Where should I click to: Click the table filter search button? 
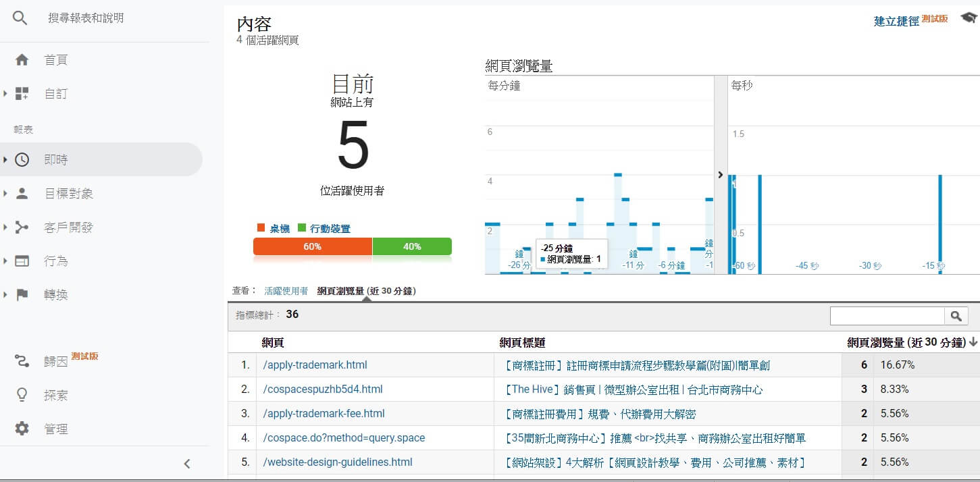click(x=956, y=316)
